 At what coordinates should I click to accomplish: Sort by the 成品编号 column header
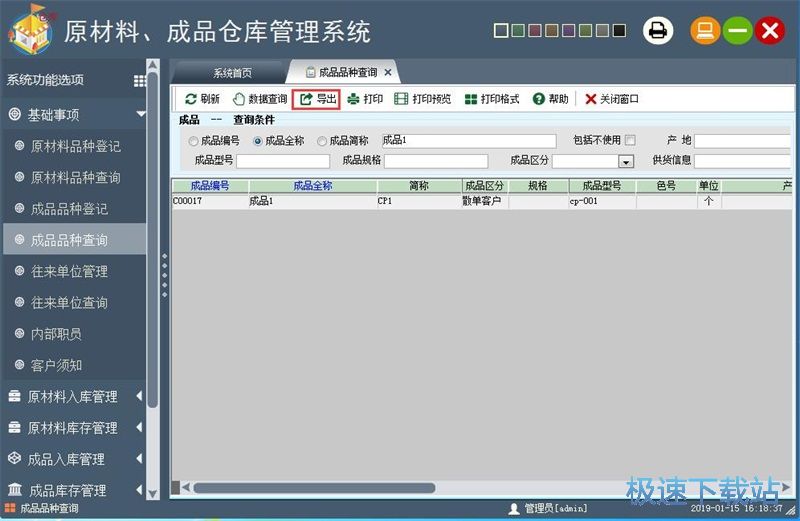pyautogui.click(x=210, y=186)
